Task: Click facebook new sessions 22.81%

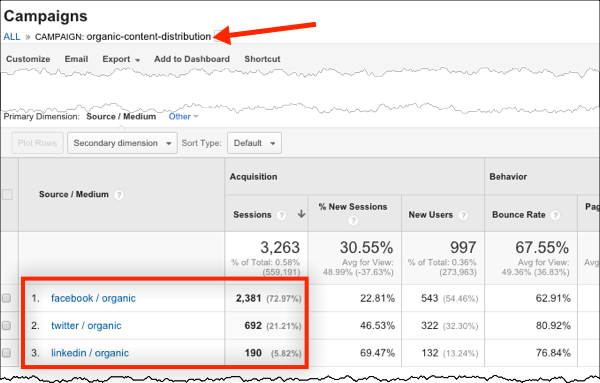Action: [377, 298]
